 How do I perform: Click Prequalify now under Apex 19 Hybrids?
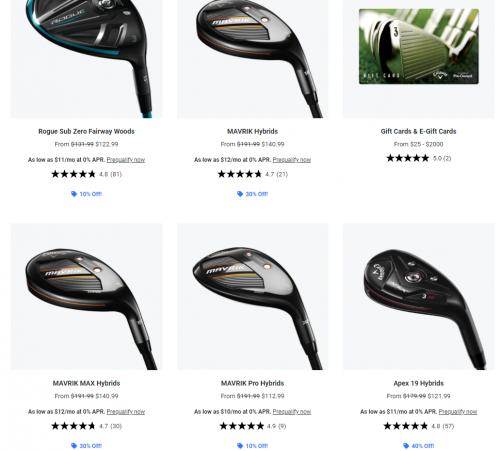458,412
